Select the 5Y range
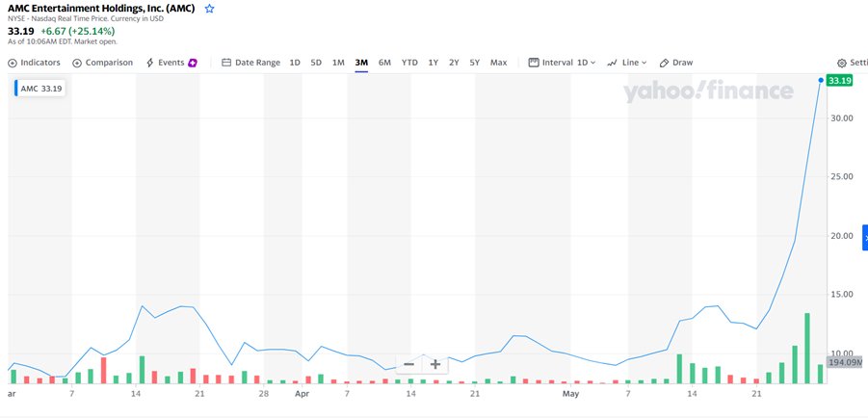Image resolution: width=868 pixels, height=418 pixels. (474, 63)
